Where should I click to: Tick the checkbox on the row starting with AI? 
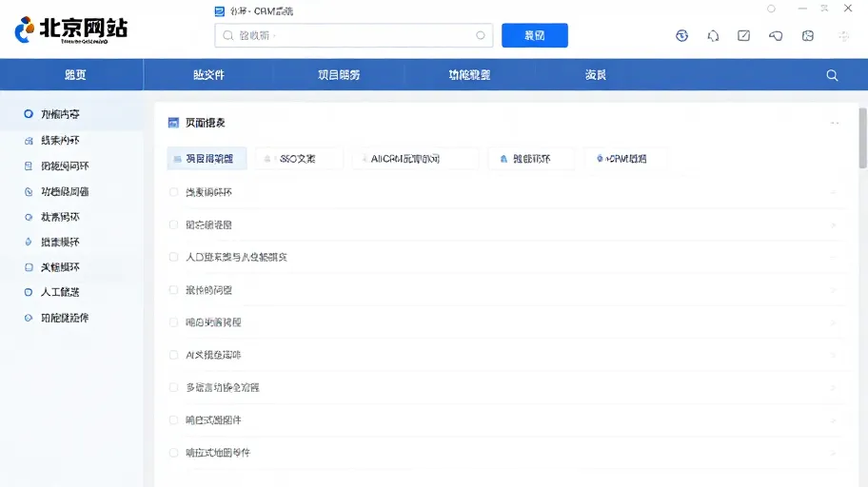[x=173, y=355]
